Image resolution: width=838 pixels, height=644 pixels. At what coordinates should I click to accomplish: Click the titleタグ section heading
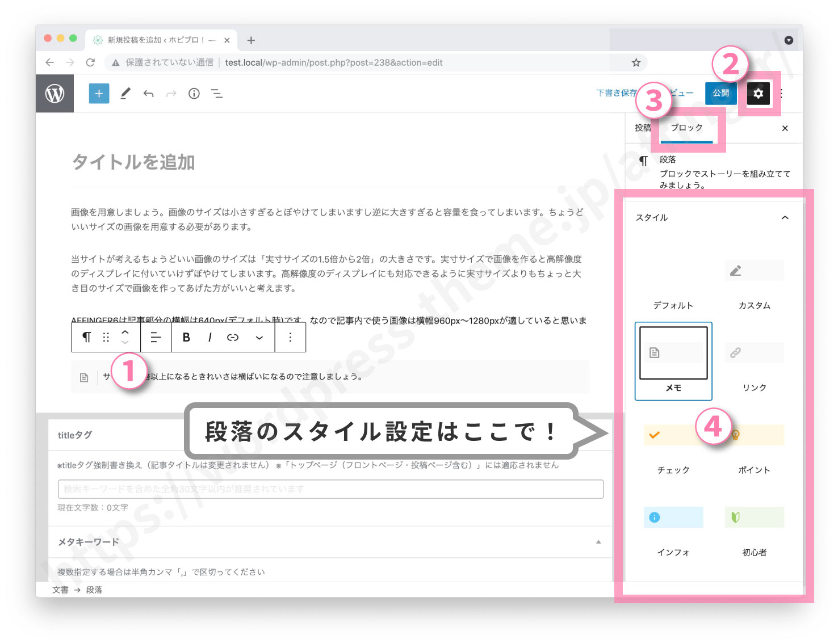(x=75, y=435)
